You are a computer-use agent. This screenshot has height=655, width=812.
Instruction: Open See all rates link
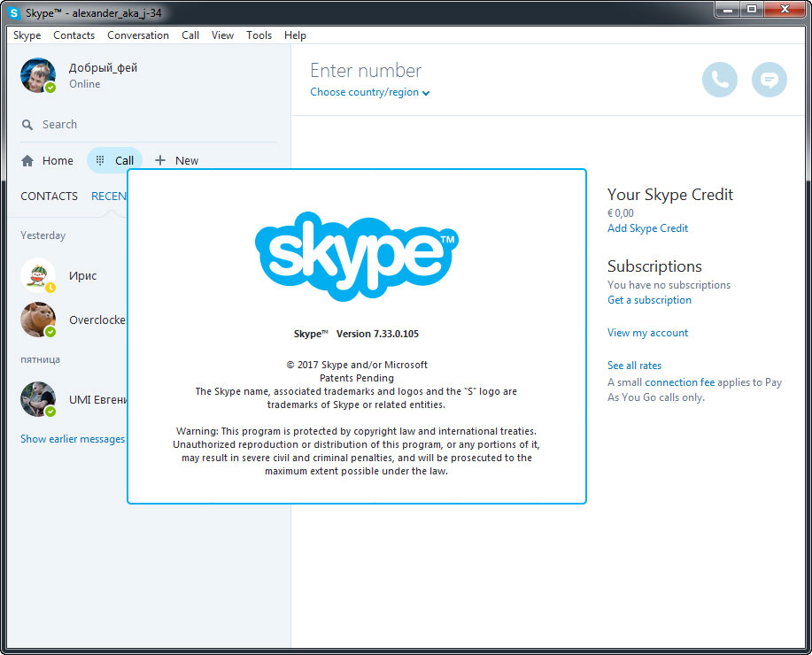point(634,366)
